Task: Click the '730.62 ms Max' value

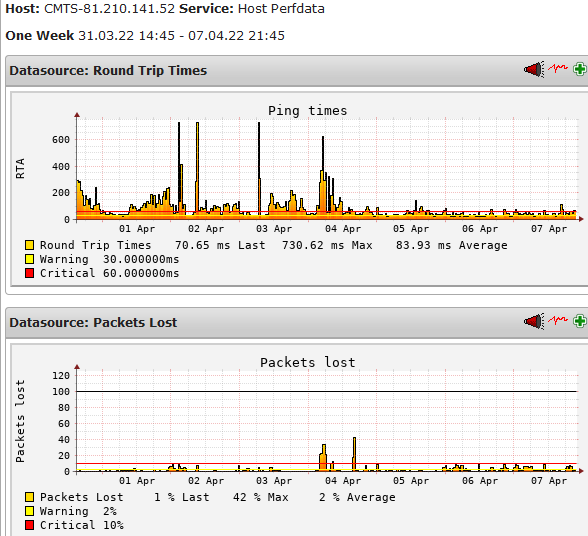Action: 327,245
